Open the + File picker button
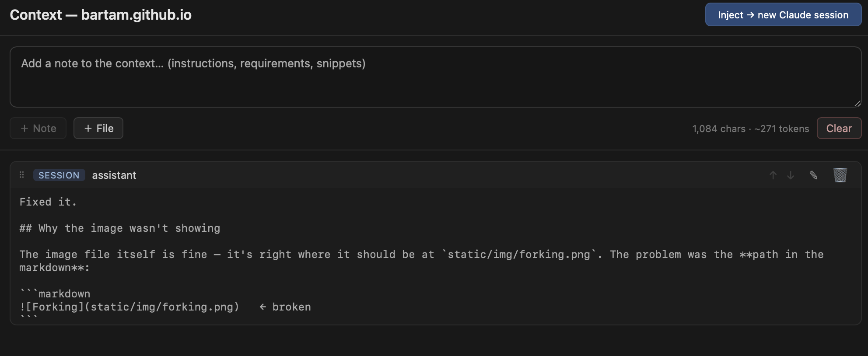The image size is (868, 356). click(x=98, y=128)
